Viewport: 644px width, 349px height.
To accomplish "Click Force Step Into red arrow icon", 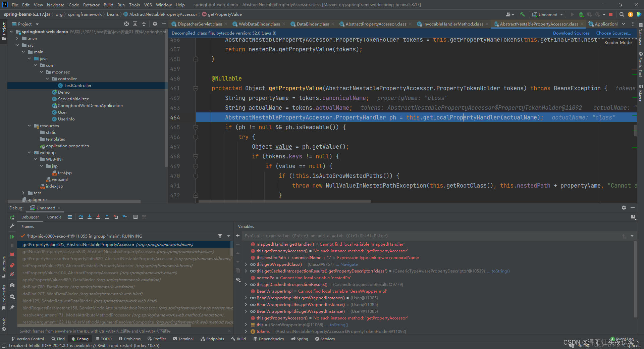I will click(x=98, y=217).
